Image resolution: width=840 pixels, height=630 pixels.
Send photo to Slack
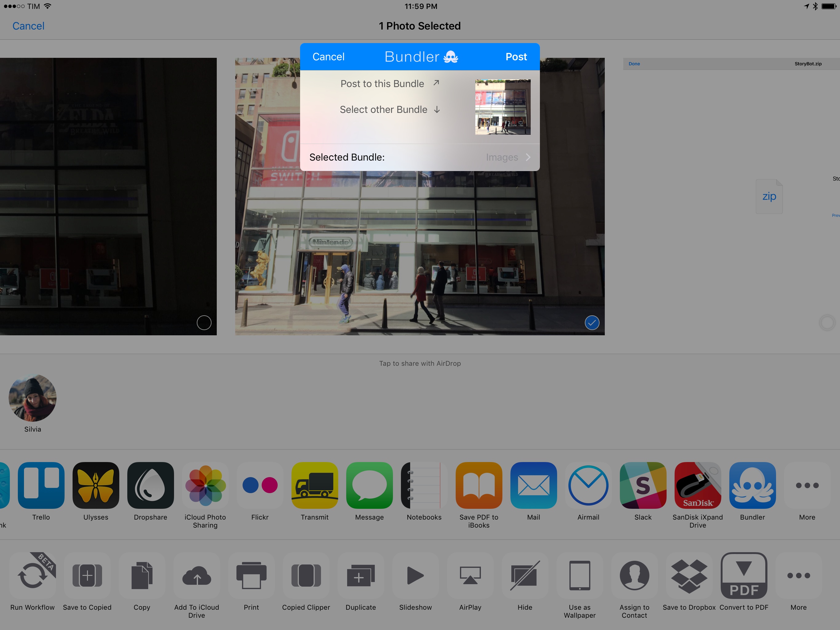(643, 485)
